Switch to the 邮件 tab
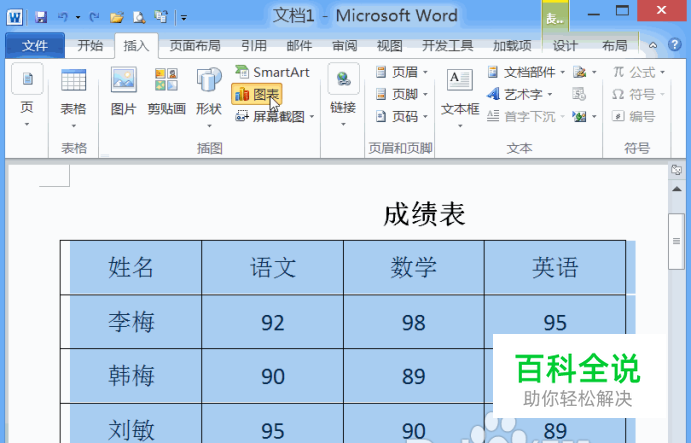691x443 pixels. (299, 45)
